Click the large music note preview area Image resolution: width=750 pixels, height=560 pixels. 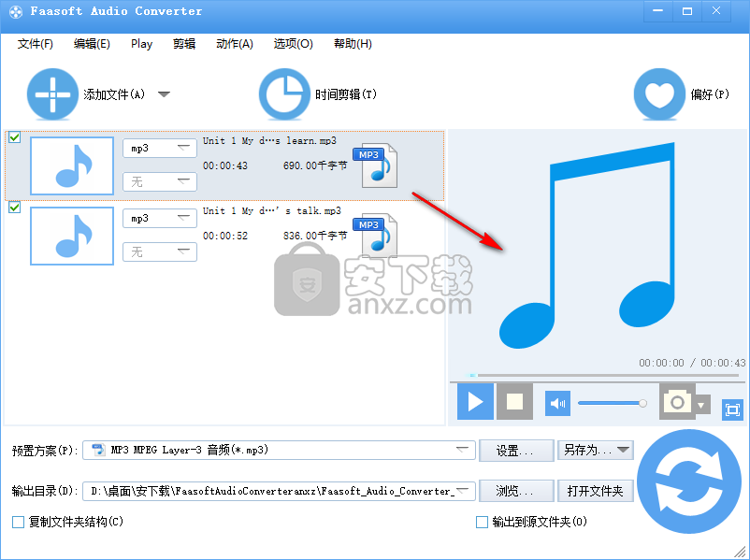587,245
